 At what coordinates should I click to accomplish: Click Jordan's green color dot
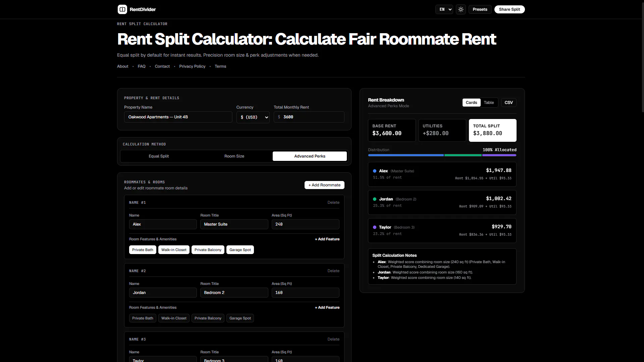[x=375, y=199]
